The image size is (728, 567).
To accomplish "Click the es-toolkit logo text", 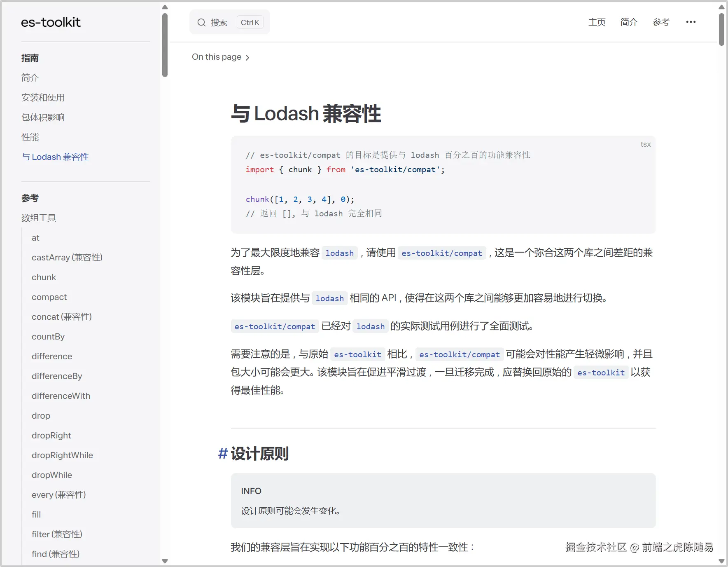I will 51,22.
